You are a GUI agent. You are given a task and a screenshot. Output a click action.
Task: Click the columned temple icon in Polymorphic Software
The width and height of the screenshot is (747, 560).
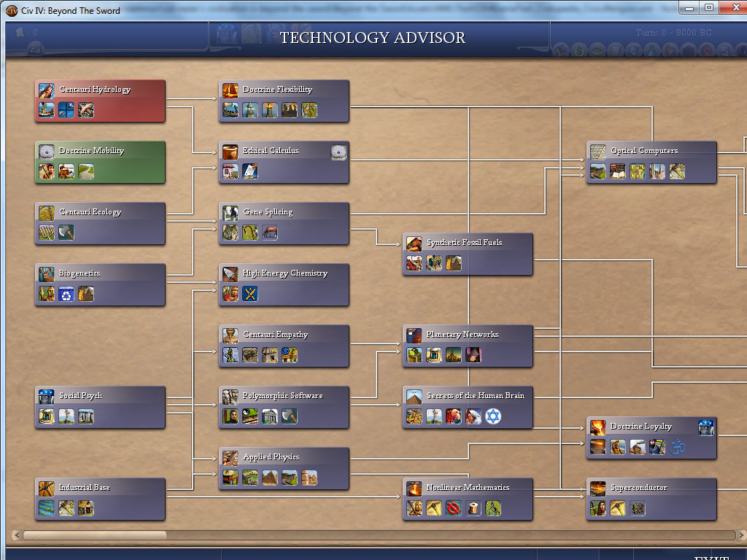[270, 416]
